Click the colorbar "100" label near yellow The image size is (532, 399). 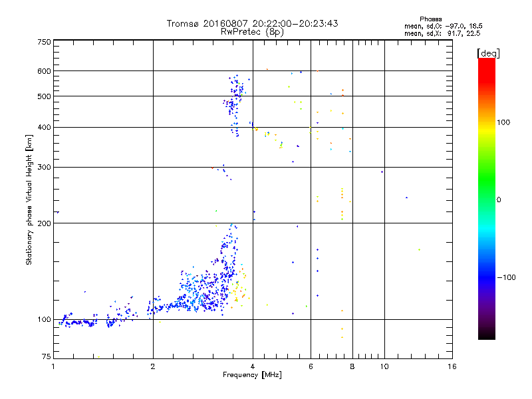pyautogui.click(x=503, y=122)
